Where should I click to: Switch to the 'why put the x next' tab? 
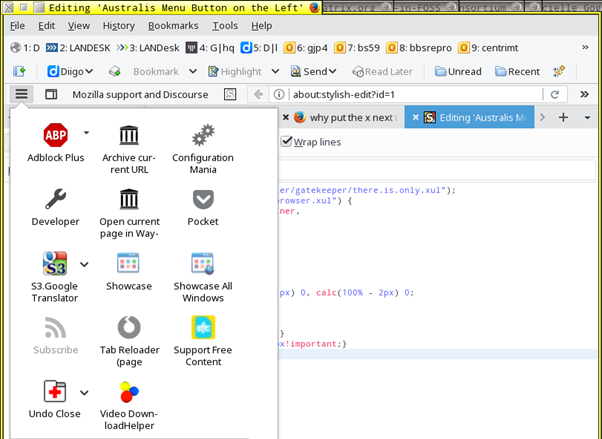tap(345, 117)
